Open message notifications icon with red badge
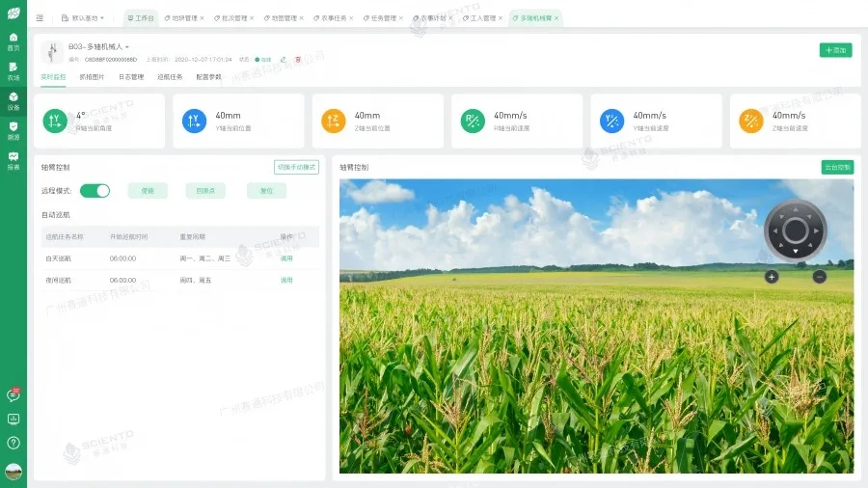The width and height of the screenshot is (868, 488). coord(14,394)
